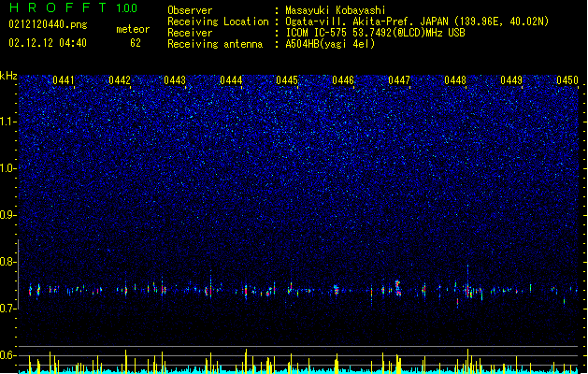Click the 0445 time marker
Viewport: 588px width, 374px height.
[x=287, y=80]
